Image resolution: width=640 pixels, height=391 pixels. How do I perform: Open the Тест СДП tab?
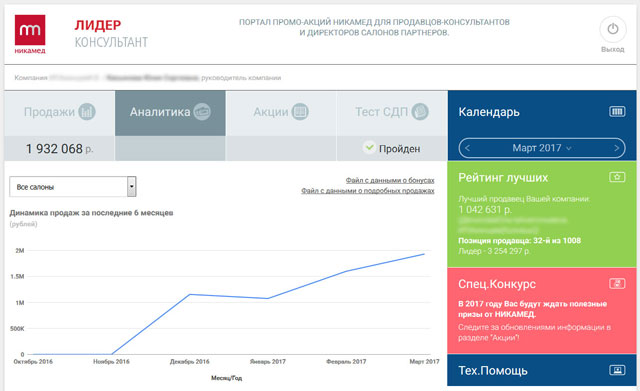[392, 113]
